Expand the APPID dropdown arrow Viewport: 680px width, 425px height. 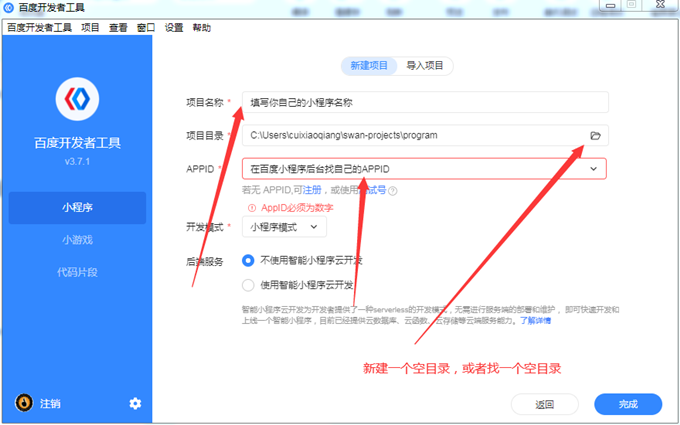click(594, 169)
